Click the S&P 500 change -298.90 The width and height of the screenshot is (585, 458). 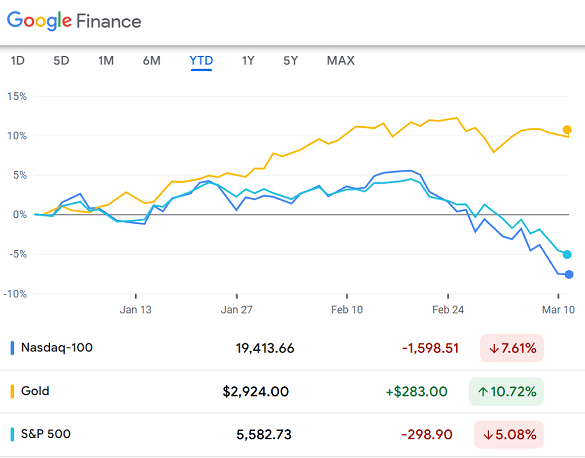pos(427,435)
